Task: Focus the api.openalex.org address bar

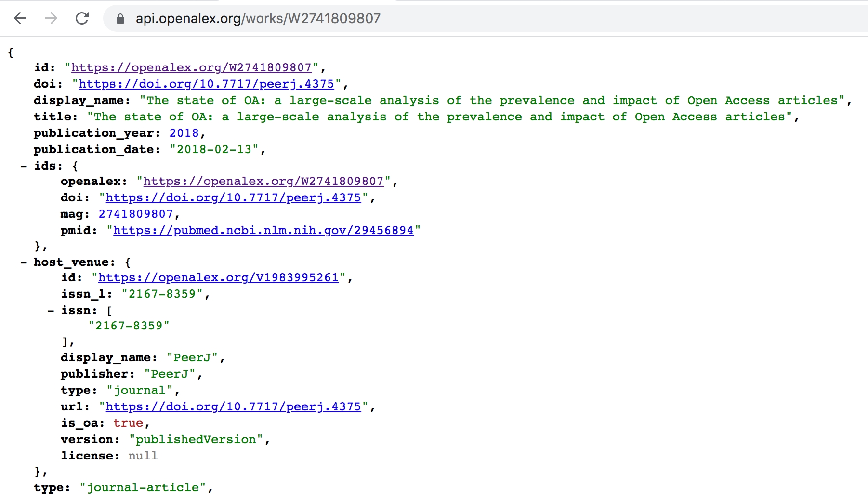Action: click(x=258, y=19)
